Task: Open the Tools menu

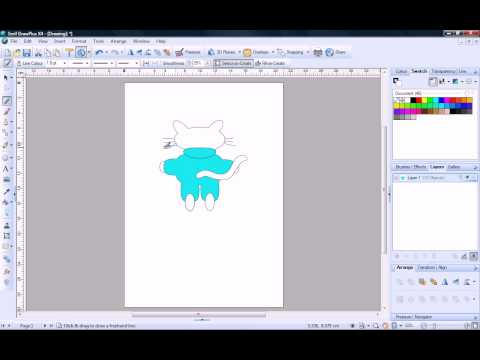Action: pyautogui.click(x=98, y=41)
